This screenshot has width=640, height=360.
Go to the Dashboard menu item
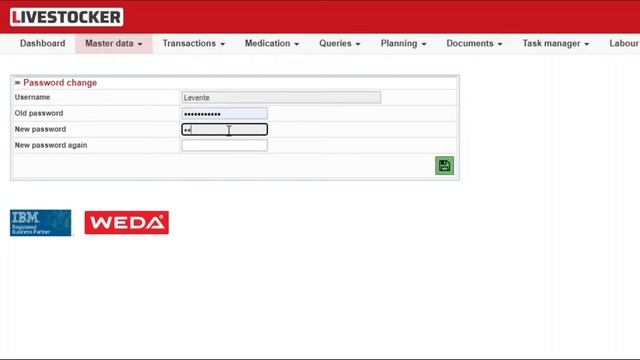tap(42, 43)
